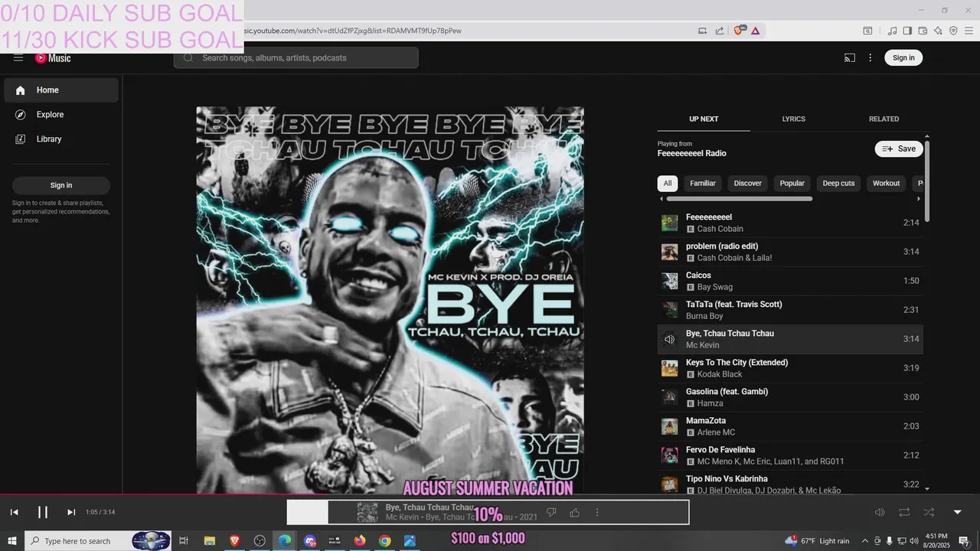Play Fervo De Favelinha in queue
Viewport: 980px width, 551px height.
coord(790,455)
